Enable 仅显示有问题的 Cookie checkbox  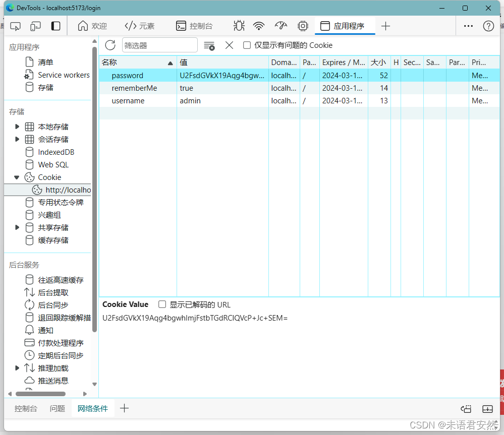247,45
